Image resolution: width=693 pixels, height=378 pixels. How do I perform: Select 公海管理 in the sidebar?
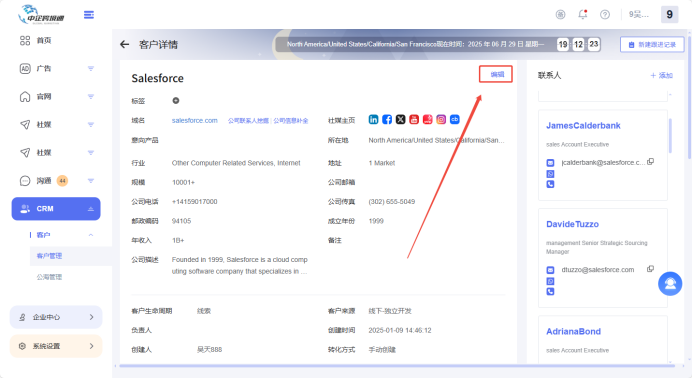(49, 277)
